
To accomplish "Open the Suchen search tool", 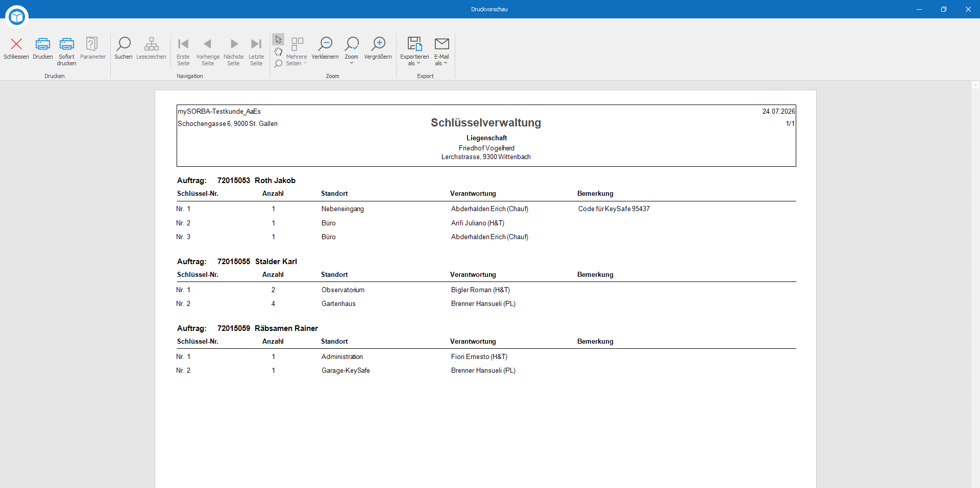I will tap(124, 48).
